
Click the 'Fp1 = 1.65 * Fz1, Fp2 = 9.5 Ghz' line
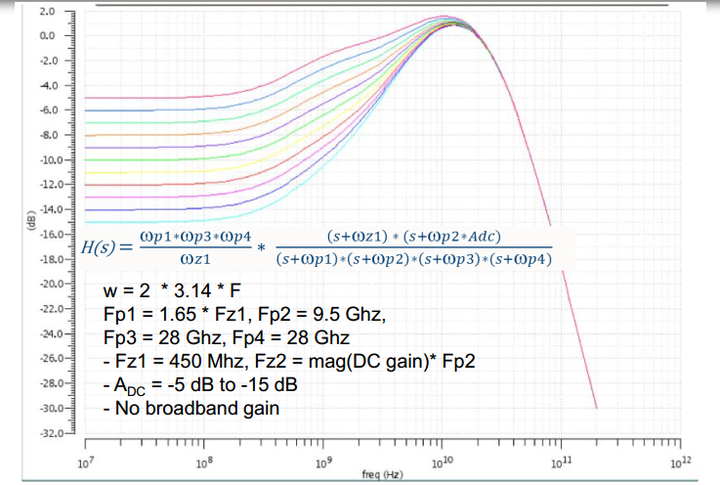coord(245,315)
